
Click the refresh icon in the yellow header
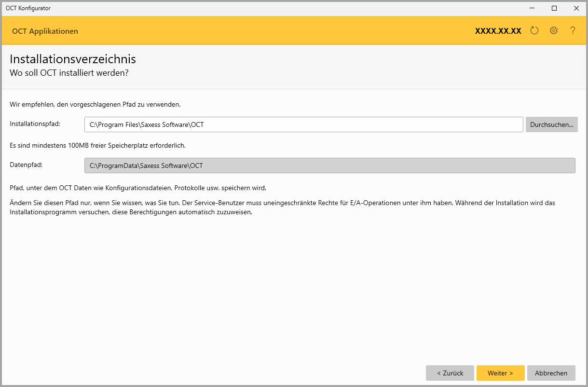pyautogui.click(x=534, y=31)
